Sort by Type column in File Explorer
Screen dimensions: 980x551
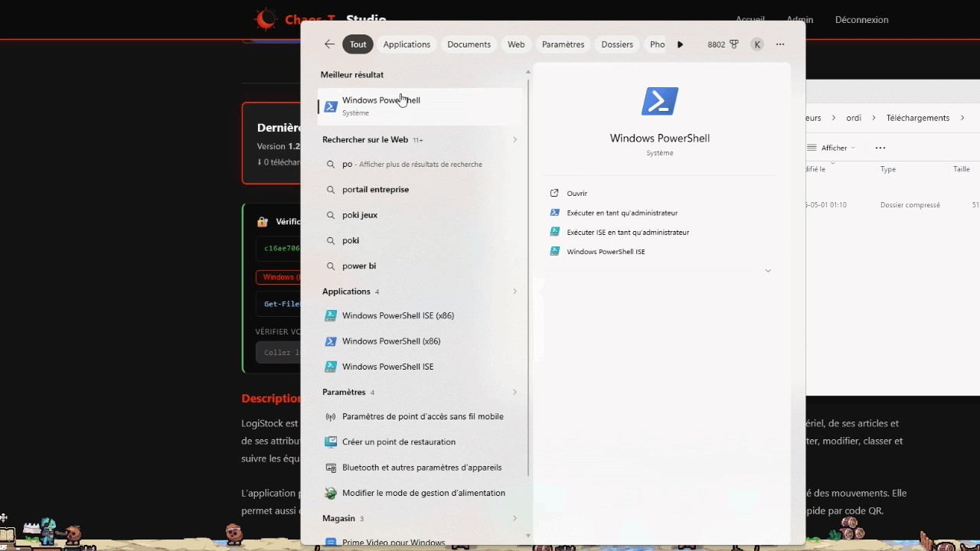point(888,169)
